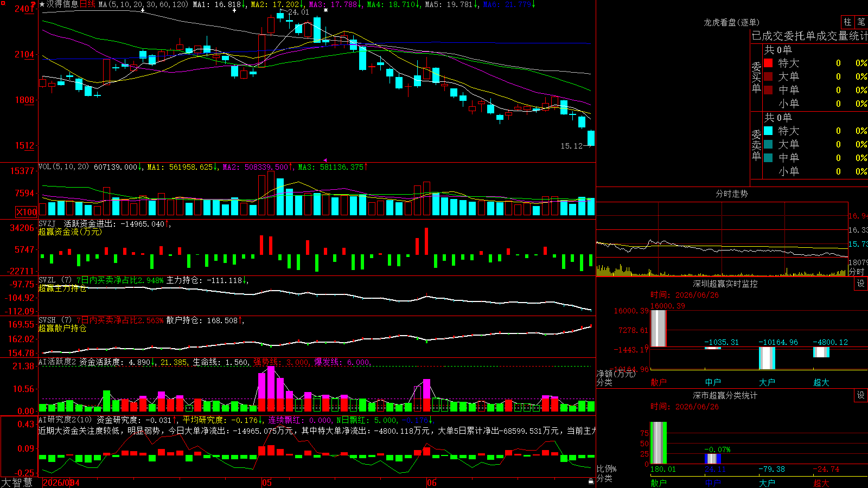Open settings 设 for 深市超赢分类统计
The width and height of the screenshot is (868, 488).
[861, 395]
